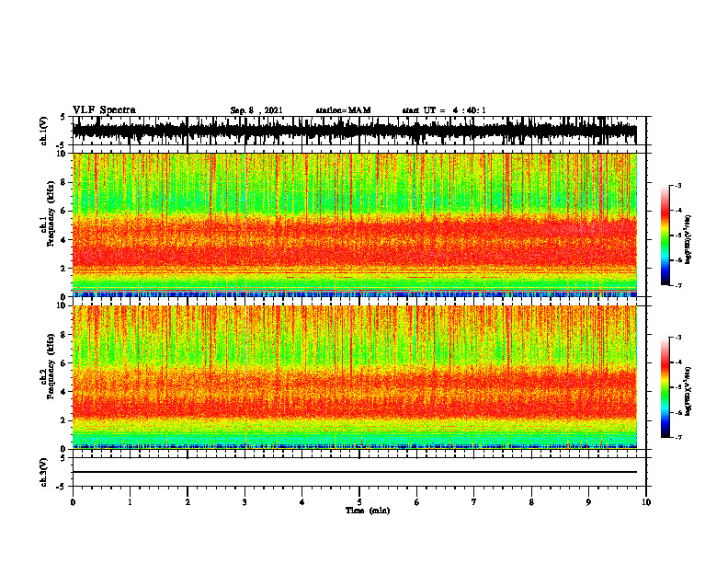Viewport: 728px width, 563px height.
Task: Click the ch.1 spectrogram color scale bar
Action: click(x=665, y=236)
